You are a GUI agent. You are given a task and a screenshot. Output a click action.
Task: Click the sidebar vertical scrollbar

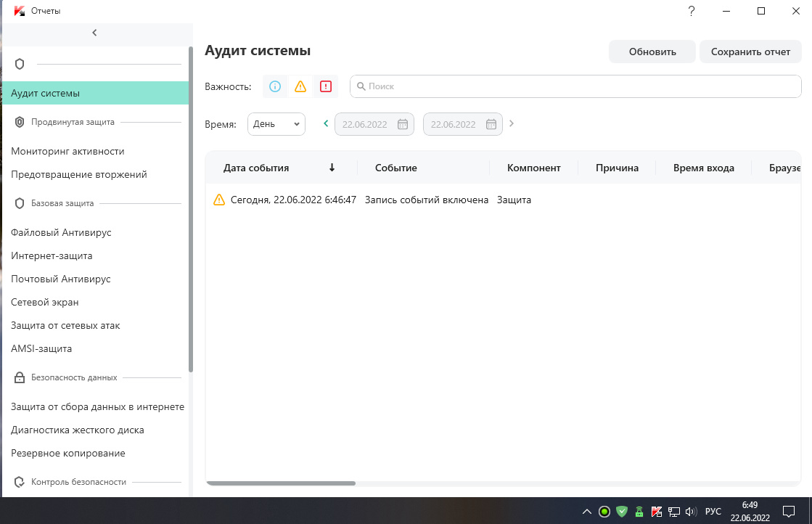(x=191, y=209)
